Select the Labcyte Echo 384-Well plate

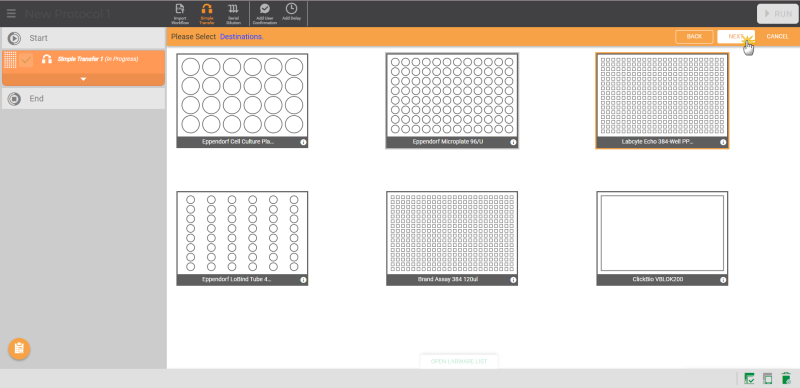tap(662, 101)
